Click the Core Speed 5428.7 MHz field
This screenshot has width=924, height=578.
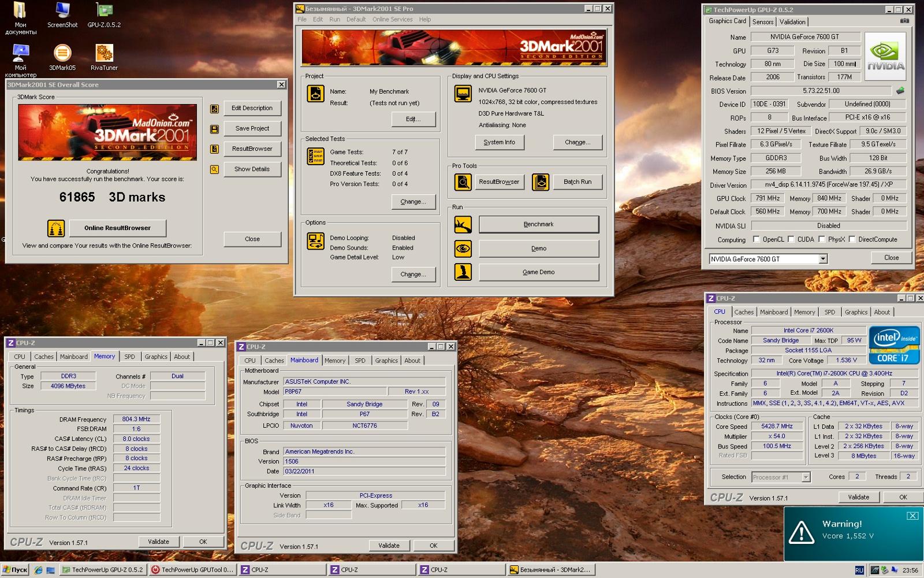tap(777, 427)
